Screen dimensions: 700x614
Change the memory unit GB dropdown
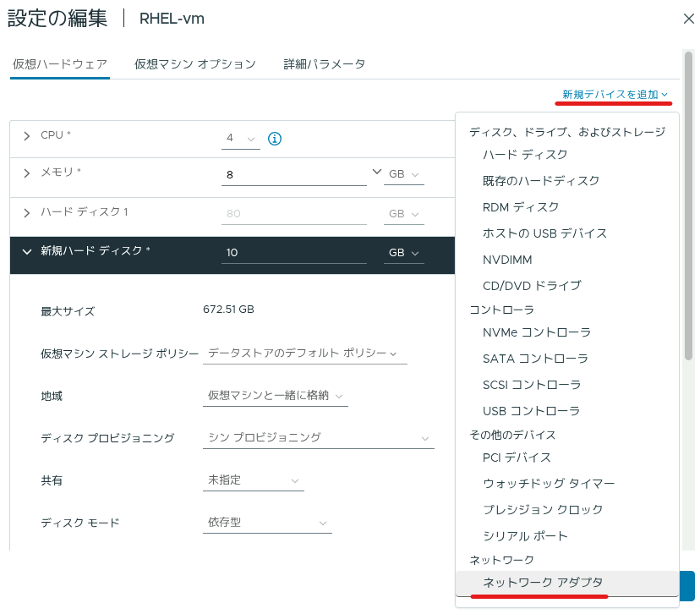point(403,174)
